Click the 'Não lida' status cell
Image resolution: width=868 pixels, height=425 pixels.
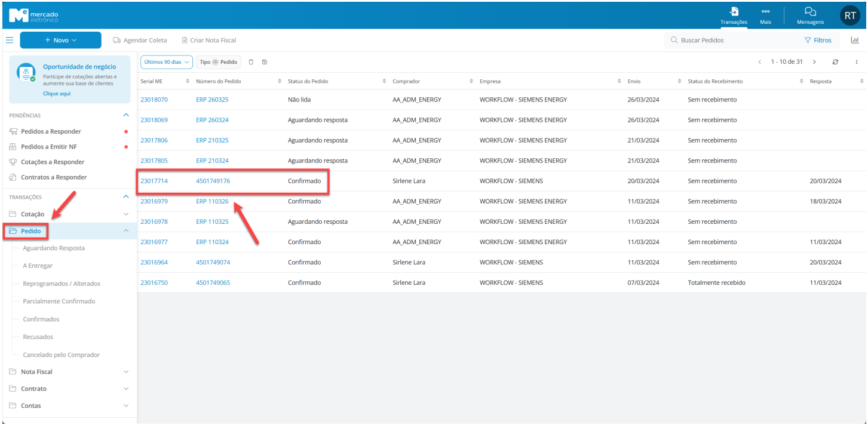click(299, 100)
